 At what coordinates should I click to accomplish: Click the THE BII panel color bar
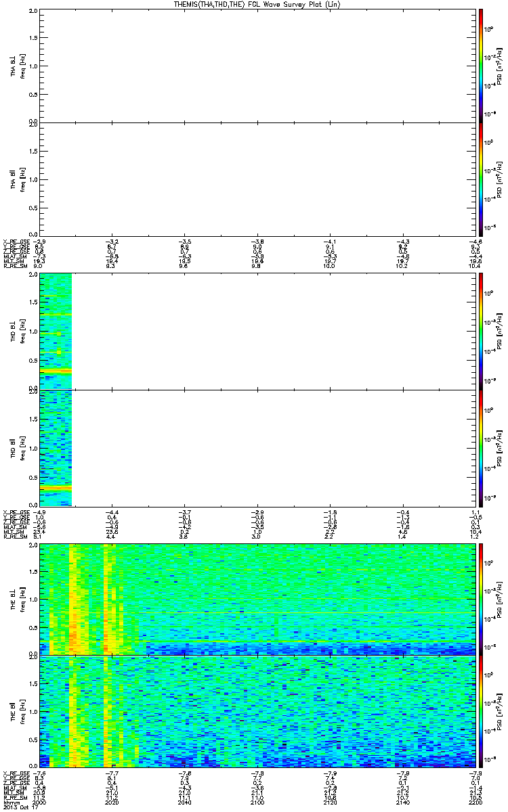coord(480,712)
